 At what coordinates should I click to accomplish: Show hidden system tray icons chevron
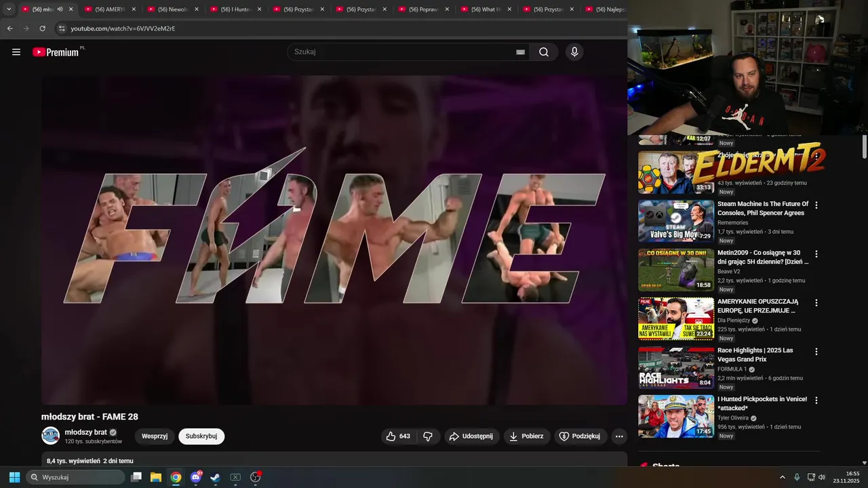pyautogui.click(x=782, y=477)
